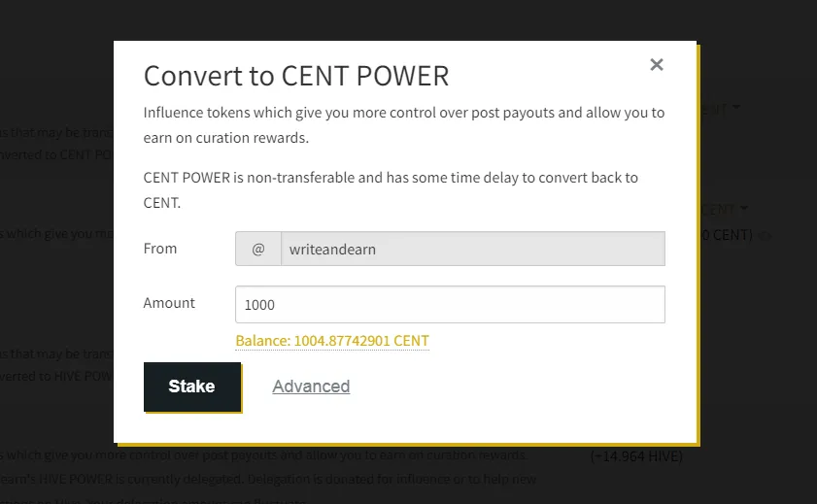Viewport: 817px width, 504px height.
Task: Toggle the dimmed eye icon beside 0 CENT)
Action: 765,236
